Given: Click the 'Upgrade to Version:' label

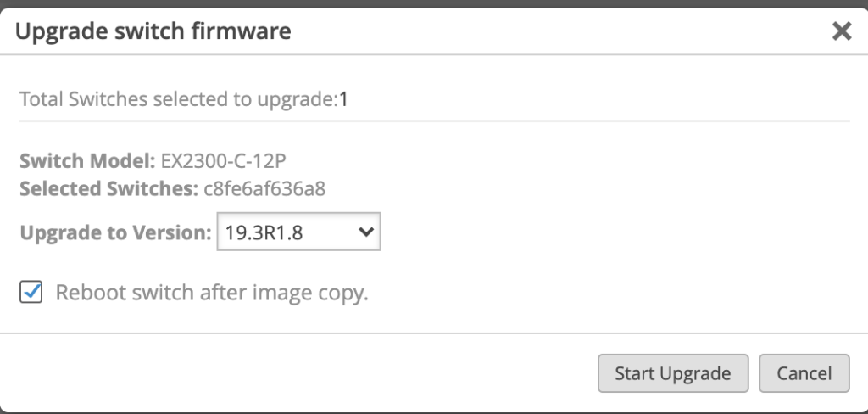Looking at the screenshot, I should pos(115,232).
